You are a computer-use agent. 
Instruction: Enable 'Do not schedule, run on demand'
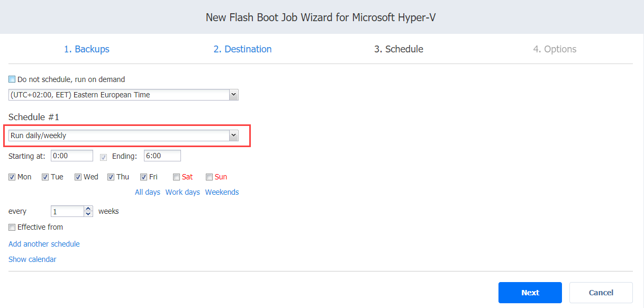(x=12, y=80)
